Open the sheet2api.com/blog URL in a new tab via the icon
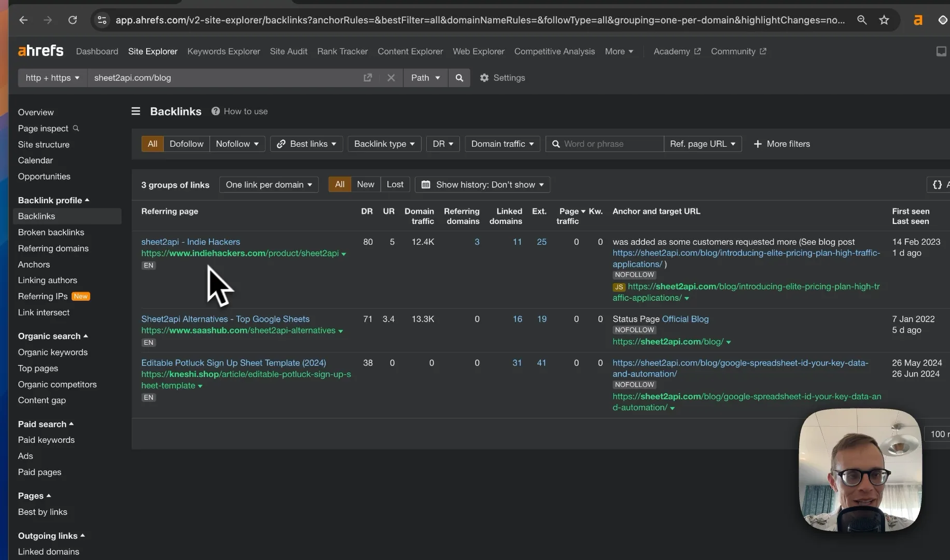Image resolution: width=950 pixels, height=560 pixels. click(x=368, y=78)
